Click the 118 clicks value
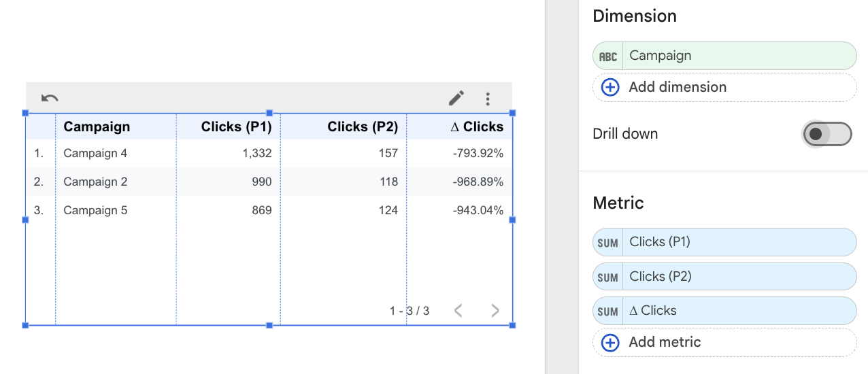 tap(388, 182)
